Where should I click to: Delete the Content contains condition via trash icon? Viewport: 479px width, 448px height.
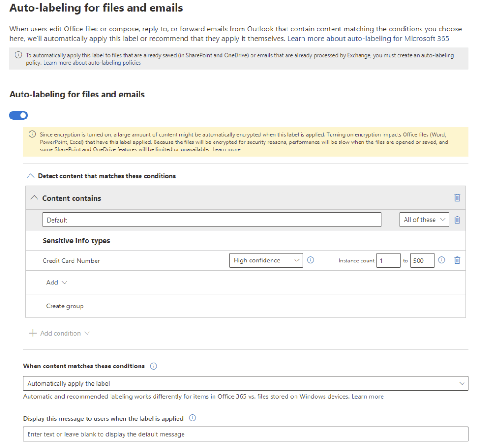[x=457, y=198]
